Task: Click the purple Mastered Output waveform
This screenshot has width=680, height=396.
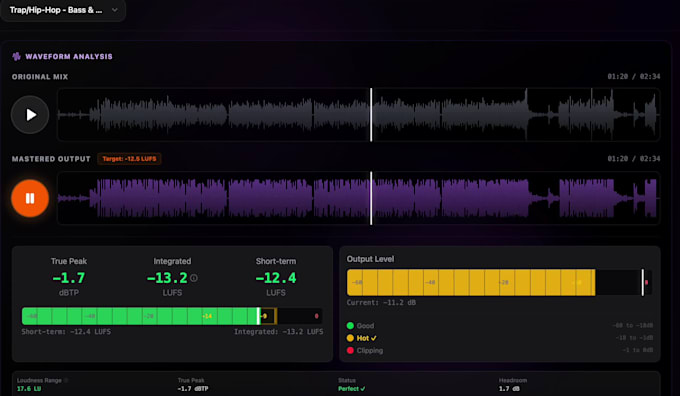Action: click(359, 198)
